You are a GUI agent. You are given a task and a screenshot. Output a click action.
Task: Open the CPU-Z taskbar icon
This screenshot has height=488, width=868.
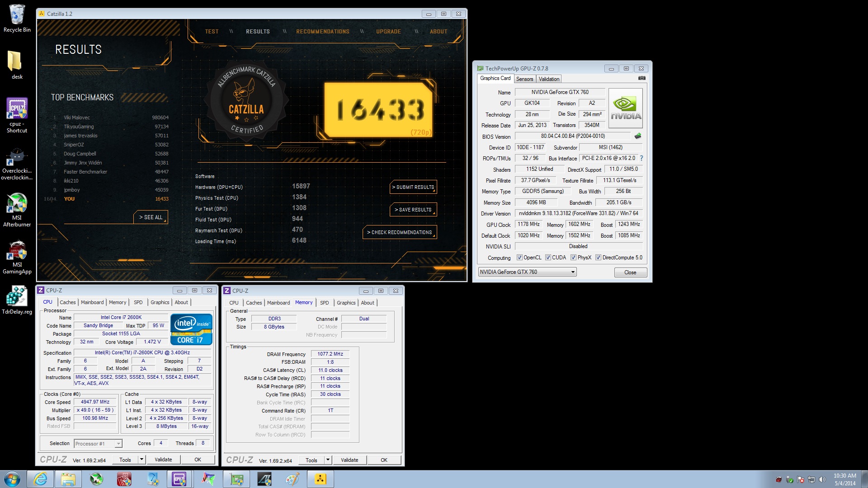[x=179, y=479]
